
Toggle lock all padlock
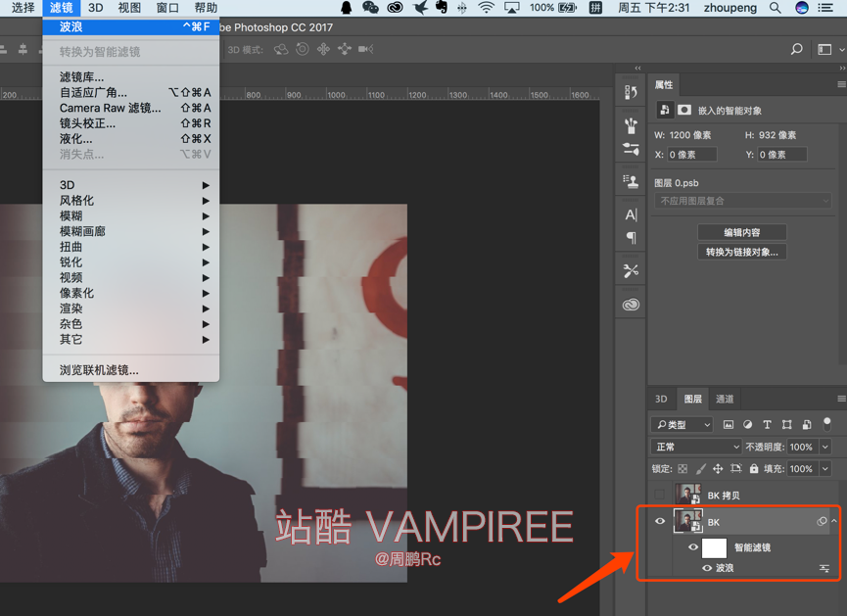point(754,468)
